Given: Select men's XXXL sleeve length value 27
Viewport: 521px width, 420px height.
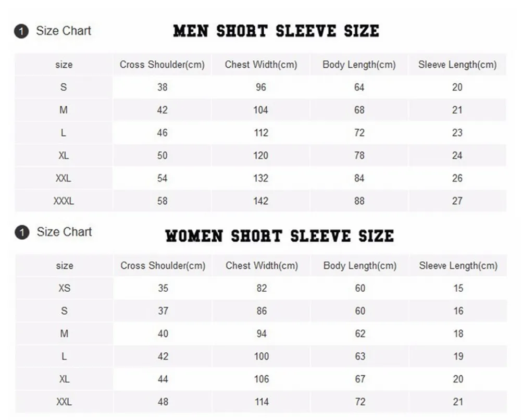Looking at the screenshot, I should [x=457, y=201].
